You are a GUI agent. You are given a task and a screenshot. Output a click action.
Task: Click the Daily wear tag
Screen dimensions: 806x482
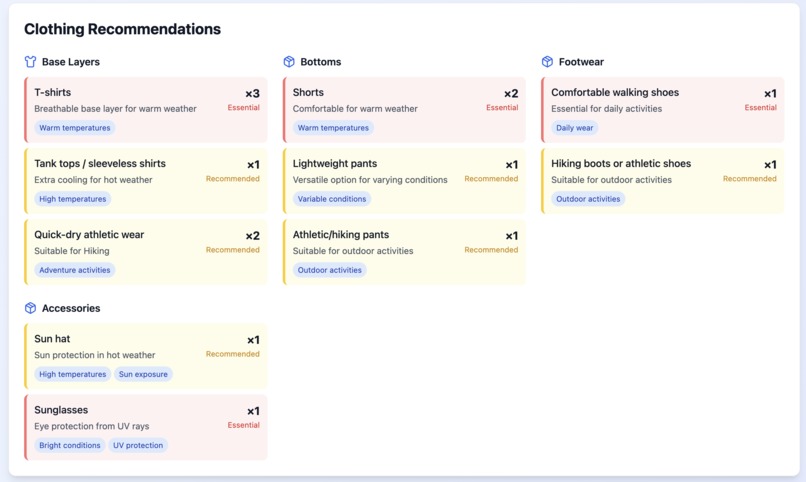coord(574,128)
